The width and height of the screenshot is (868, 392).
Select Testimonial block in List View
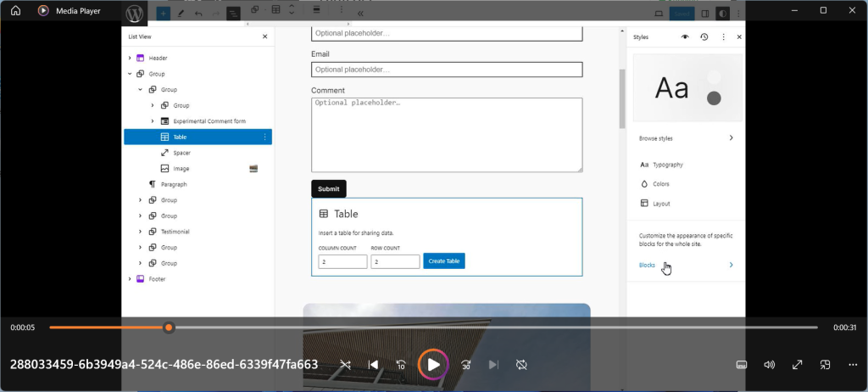click(x=175, y=232)
